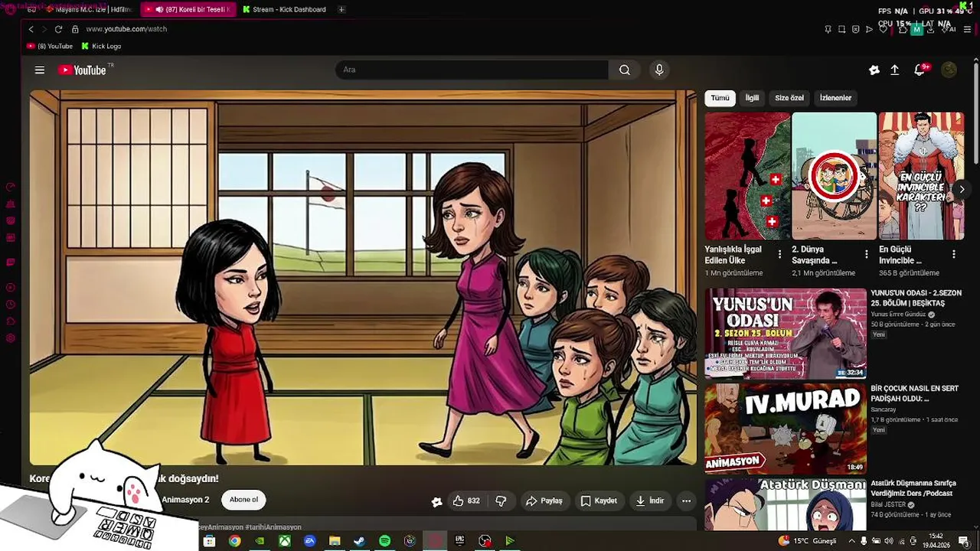The height and width of the screenshot is (551, 980).
Task: Click the green M profile icon in toolbar
Action: pos(916,29)
